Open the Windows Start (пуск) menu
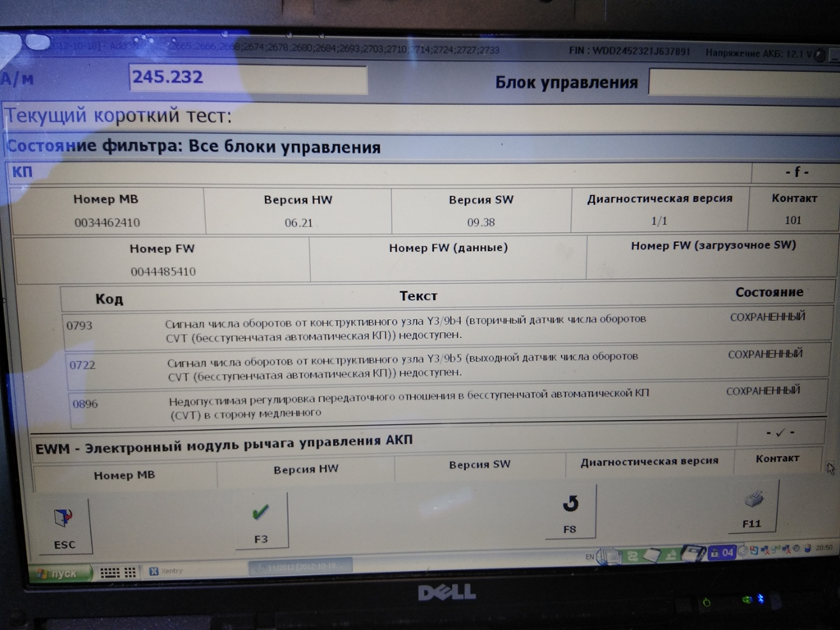This screenshot has width=840, height=630. (x=57, y=573)
